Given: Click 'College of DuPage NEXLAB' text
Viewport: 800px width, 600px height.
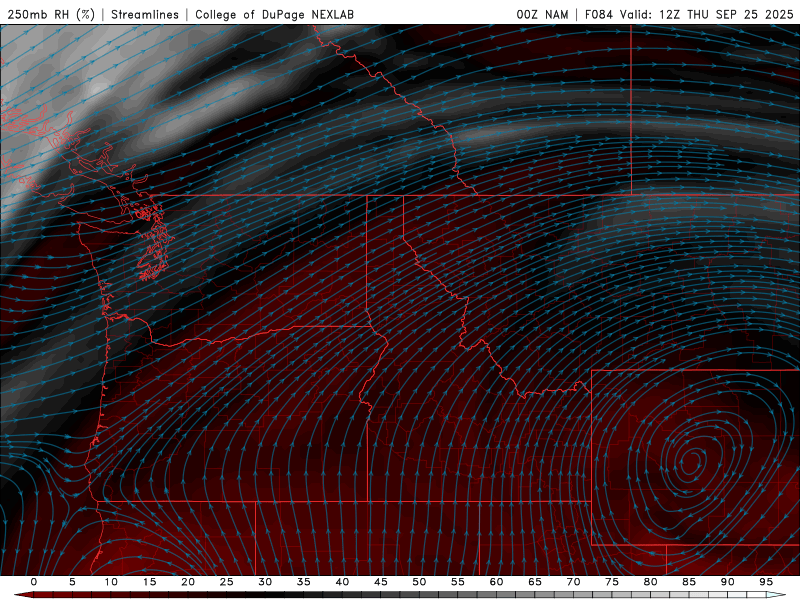Looking at the screenshot, I should click(274, 14).
